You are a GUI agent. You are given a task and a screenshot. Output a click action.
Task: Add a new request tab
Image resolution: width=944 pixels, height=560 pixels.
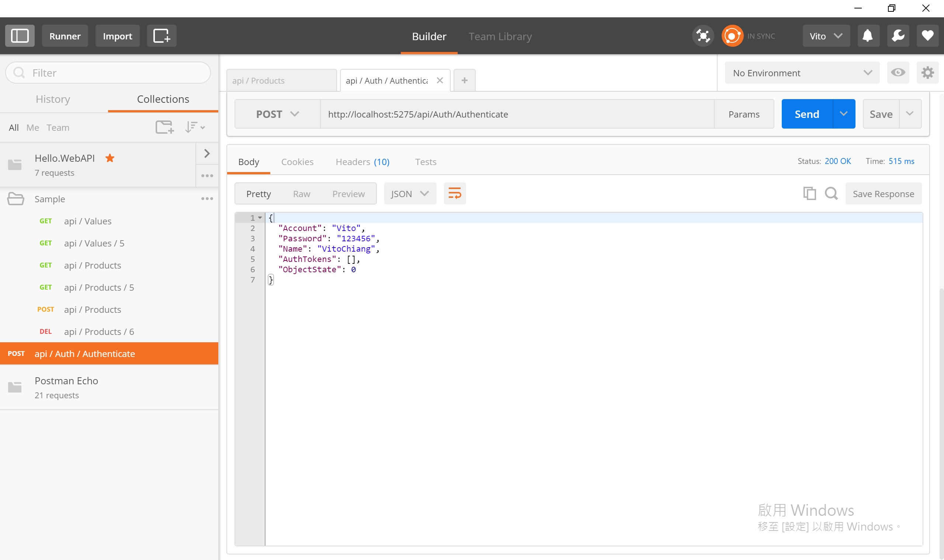point(465,80)
